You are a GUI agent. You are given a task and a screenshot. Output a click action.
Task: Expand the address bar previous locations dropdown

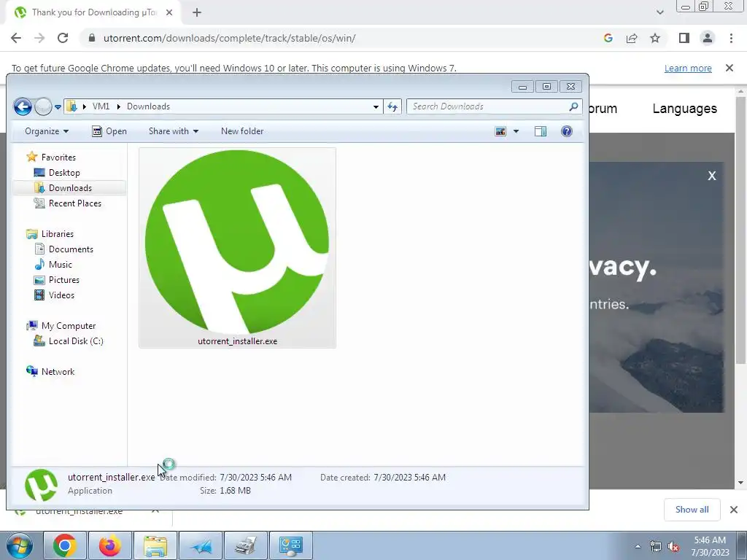[376, 106]
